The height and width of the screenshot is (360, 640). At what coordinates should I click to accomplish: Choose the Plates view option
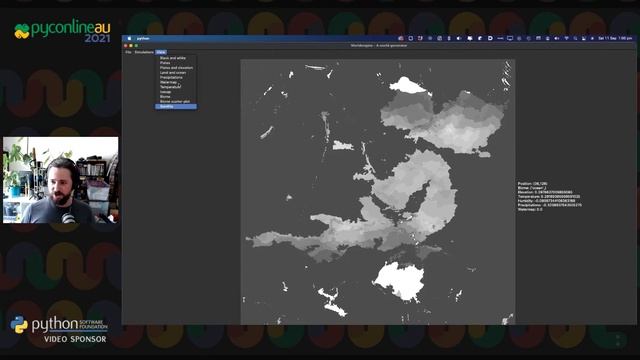click(176, 63)
